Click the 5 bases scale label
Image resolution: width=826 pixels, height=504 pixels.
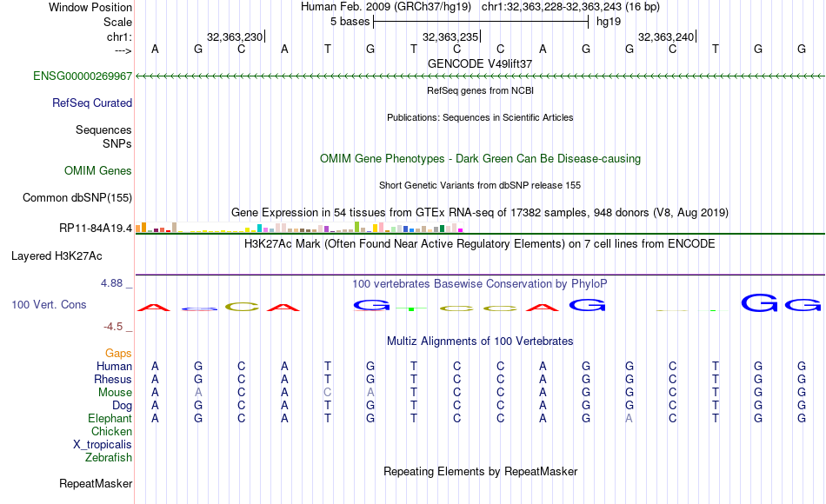350,22
